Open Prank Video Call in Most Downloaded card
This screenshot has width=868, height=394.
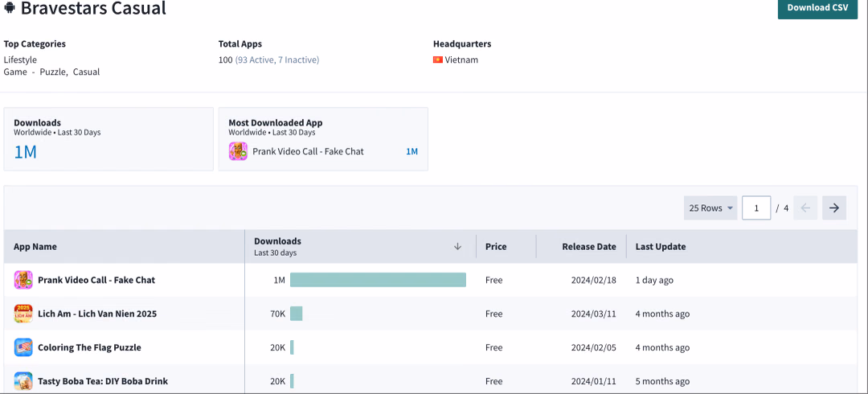(x=308, y=151)
